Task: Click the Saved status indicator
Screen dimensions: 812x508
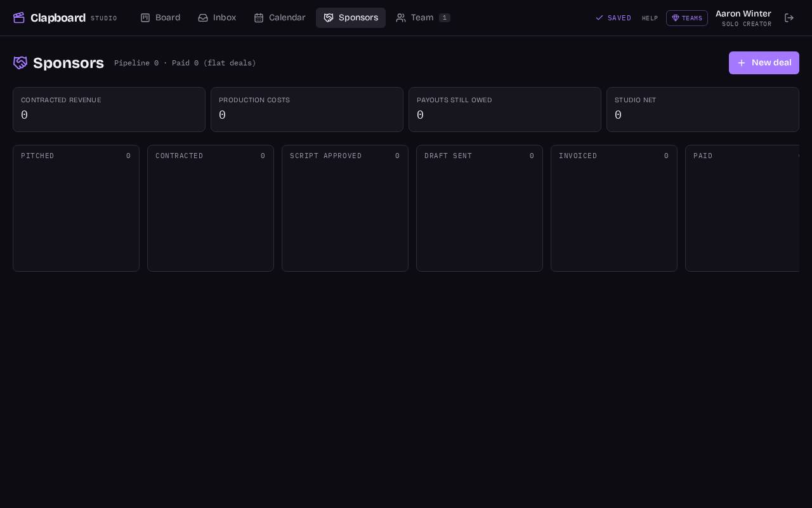Action: coord(613,18)
